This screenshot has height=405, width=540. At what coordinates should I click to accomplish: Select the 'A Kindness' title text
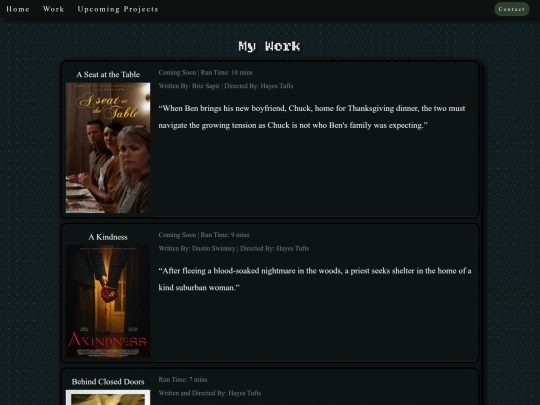pyautogui.click(x=108, y=237)
